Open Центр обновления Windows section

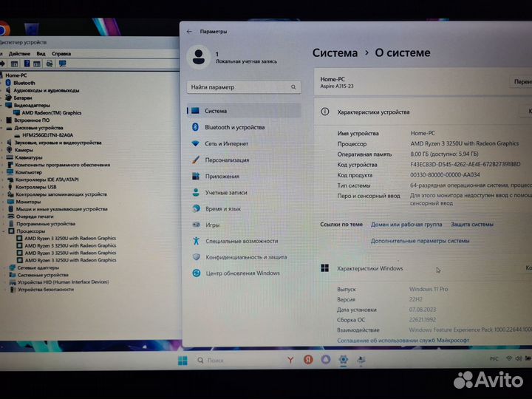tap(244, 273)
